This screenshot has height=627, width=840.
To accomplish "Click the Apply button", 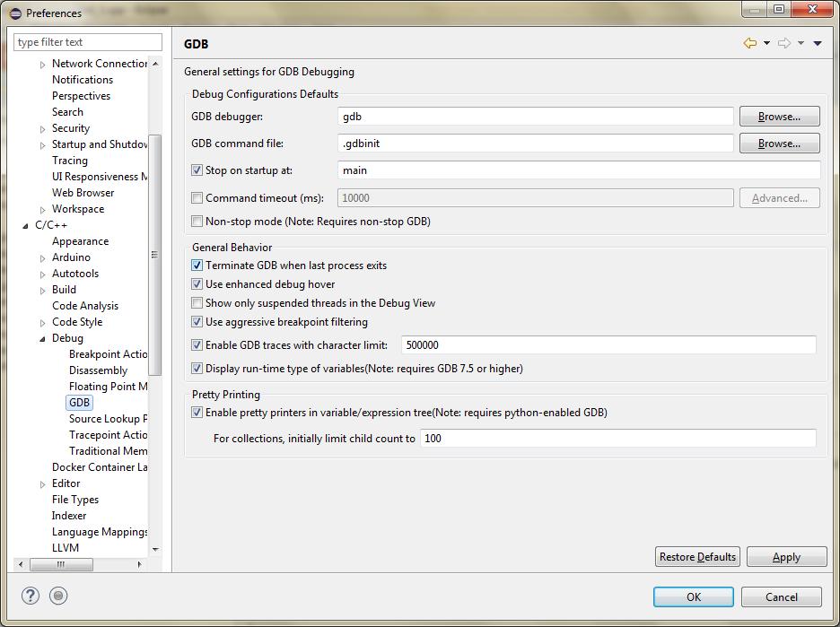I will 786,557.
